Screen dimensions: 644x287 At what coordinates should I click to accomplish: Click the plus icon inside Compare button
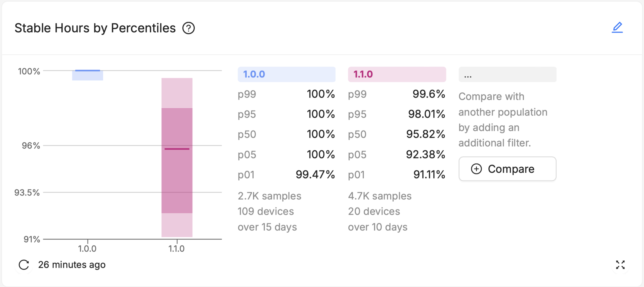coord(477,169)
